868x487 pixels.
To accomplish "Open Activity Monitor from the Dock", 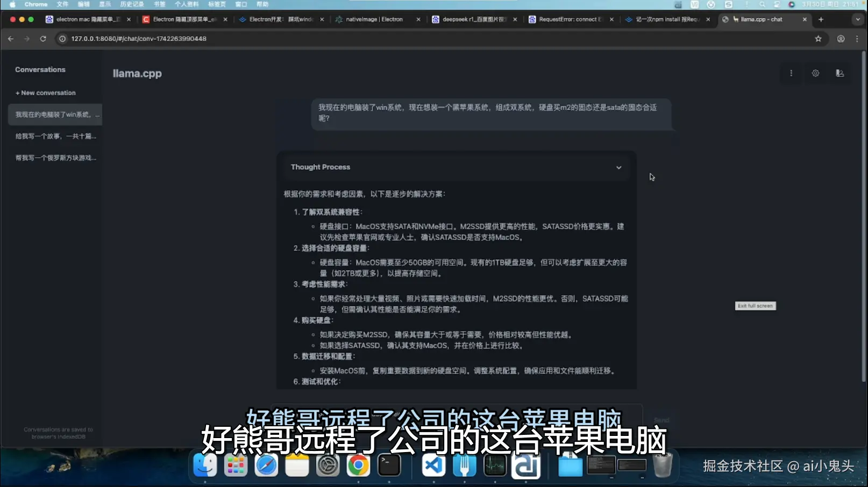I will pyautogui.click(x=495, y=465).
